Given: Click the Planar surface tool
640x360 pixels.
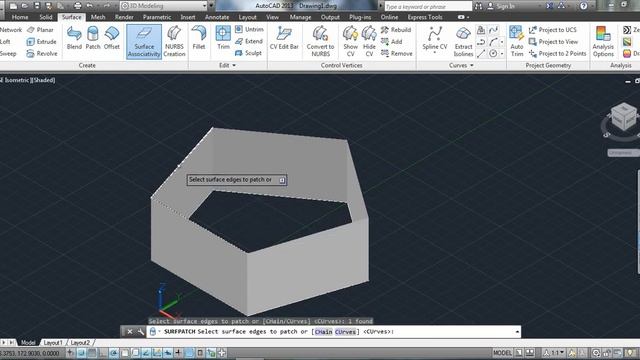Looking at the screenshot, I should [40, 30].
